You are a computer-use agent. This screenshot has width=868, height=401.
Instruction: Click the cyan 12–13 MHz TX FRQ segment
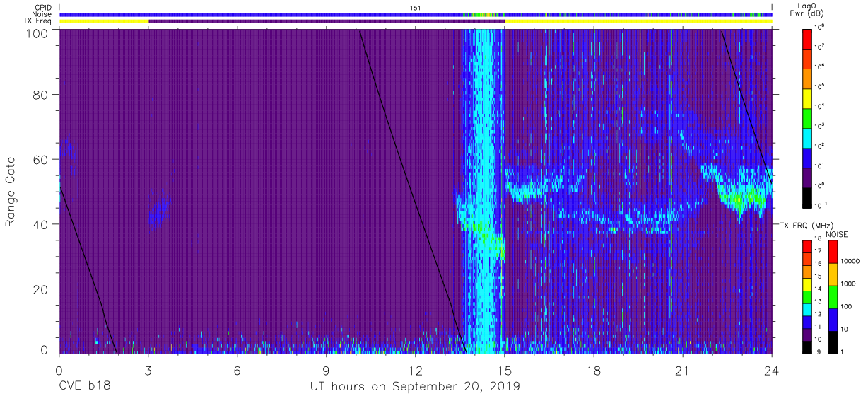point(807,308)
